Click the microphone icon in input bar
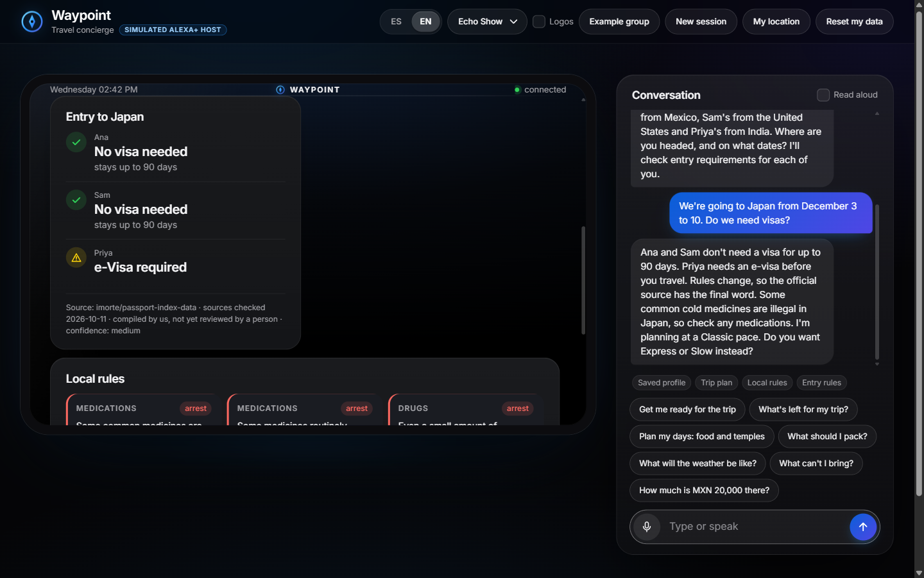Screen dimensions: 924x578 point(647,527)
